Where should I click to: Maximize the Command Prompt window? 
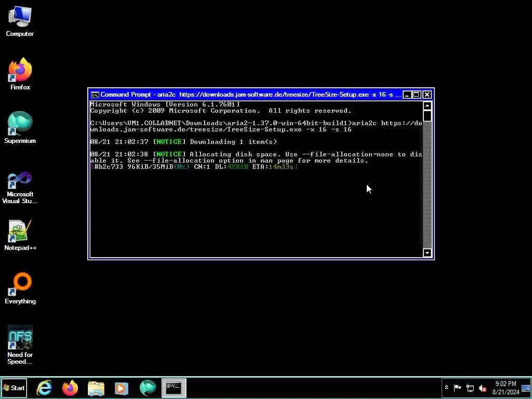(x=417, y=95)
